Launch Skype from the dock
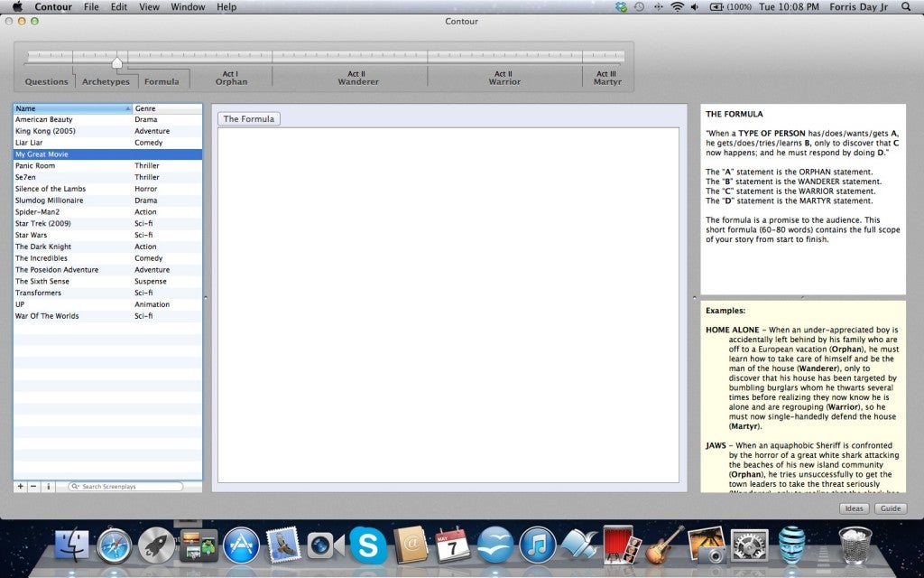Screen dimensions: 924x578 tap(368, 545)
